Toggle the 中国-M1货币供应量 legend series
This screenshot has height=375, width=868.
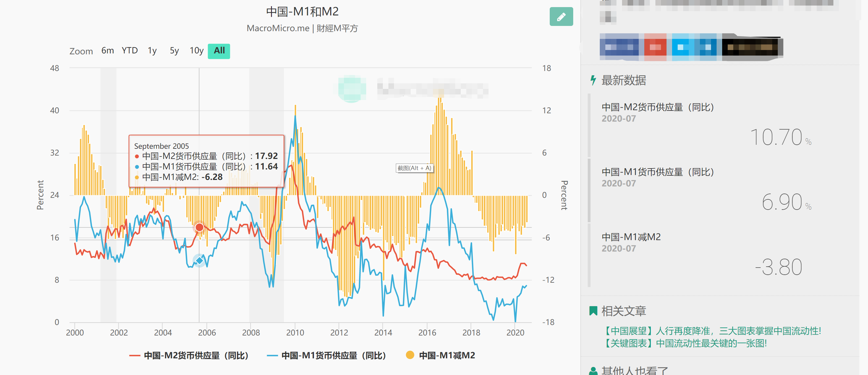pyautogui.click(x=326, y=356)
